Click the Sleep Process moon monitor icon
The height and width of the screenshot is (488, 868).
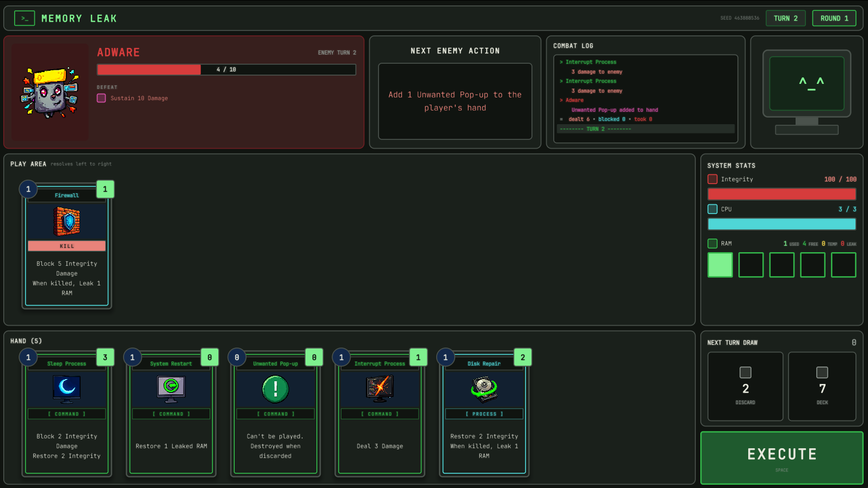coord(67,389)
